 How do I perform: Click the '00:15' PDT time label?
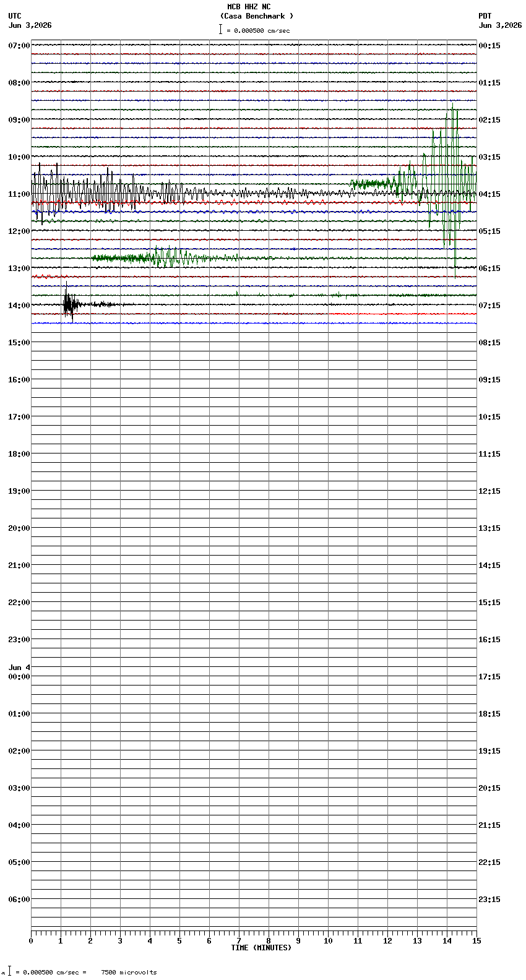tap(489, 46)
